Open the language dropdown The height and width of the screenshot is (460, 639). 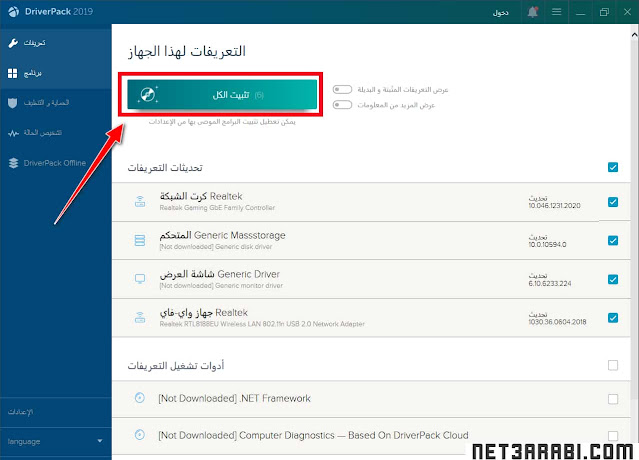pos(55,441)
